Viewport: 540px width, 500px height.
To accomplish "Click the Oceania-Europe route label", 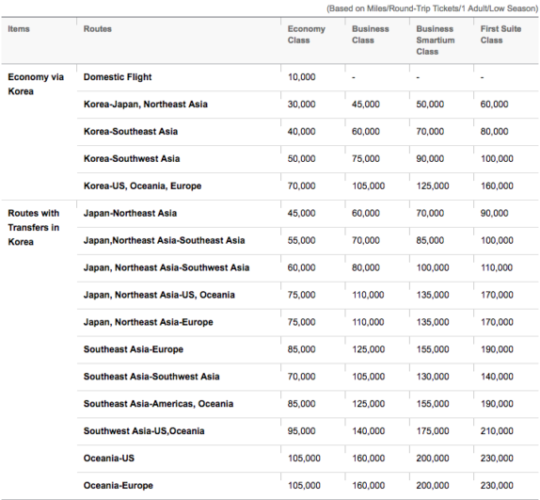I will pos(118,485).
